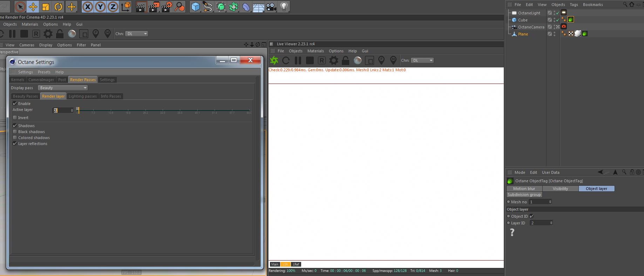Activate the Rotate tool

pos(58,7)
